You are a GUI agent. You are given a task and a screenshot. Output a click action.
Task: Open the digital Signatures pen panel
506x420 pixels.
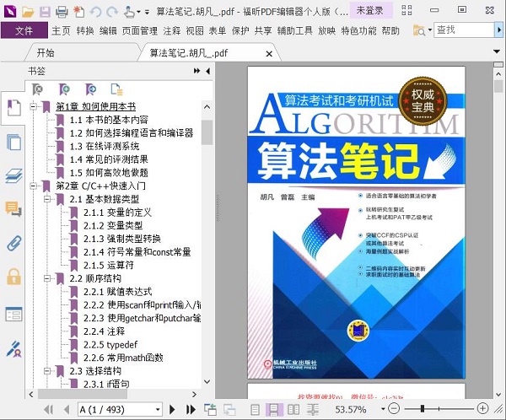click(13, 349)
